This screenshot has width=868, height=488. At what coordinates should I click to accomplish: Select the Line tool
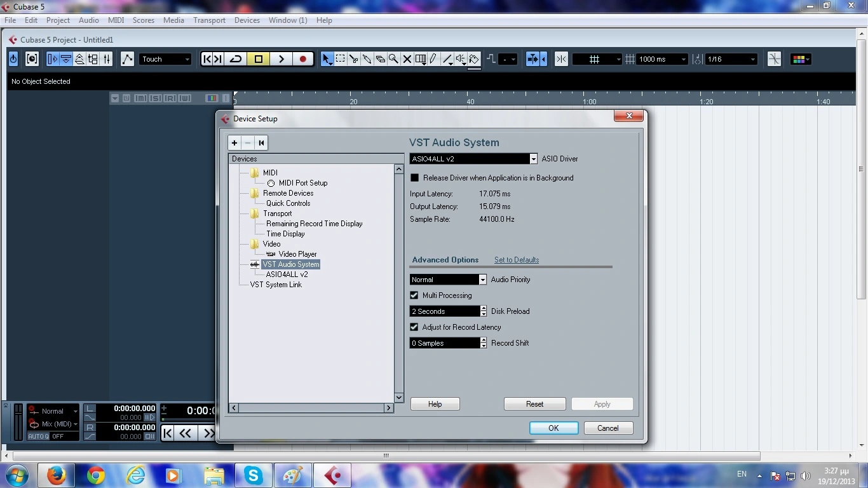pyautogui.click(x=447, y=59)
